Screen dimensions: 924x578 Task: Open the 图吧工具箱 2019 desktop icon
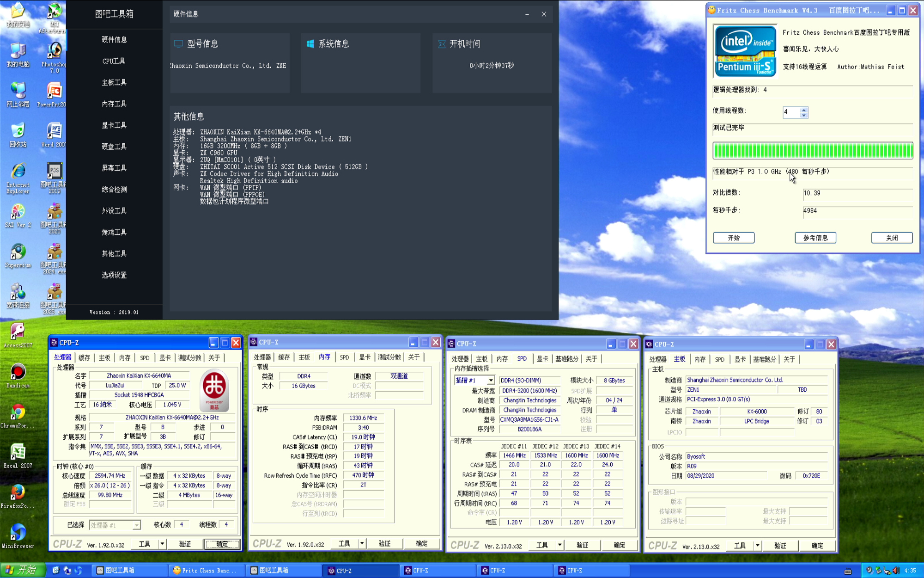54,178
